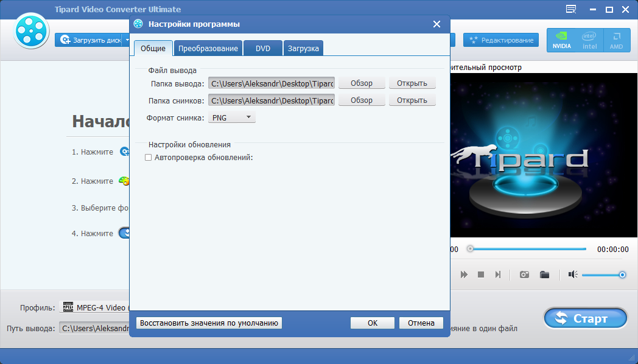Viewport: 638px width, 364px height.
Task: Switch to the Преобразование tab
Action: coord(208,49)
